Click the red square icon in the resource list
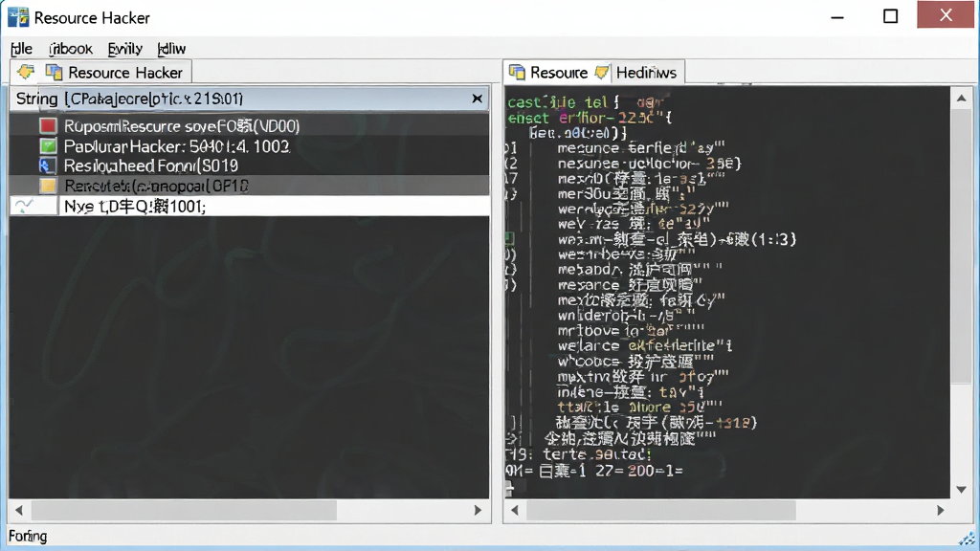Screen dimensions: 980x551 (x=48, y=125)
